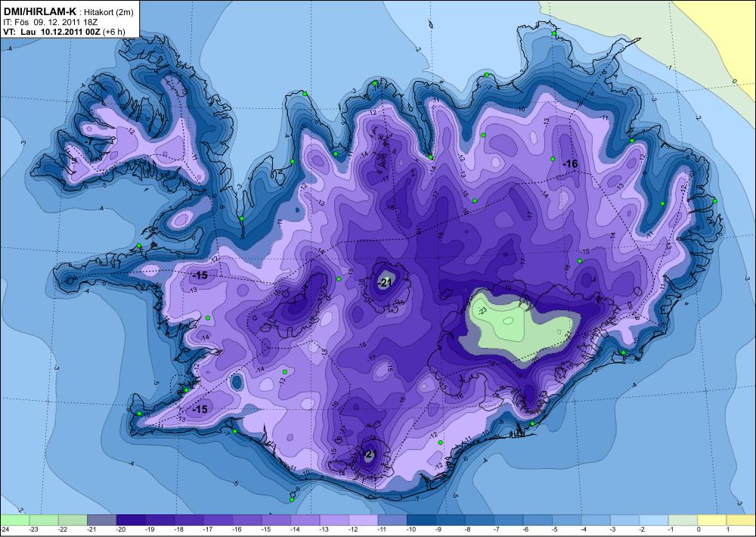Click the -1 tick label in color scale
The height and width of the screenshot is (537, 756).
(x=671, y=529)
